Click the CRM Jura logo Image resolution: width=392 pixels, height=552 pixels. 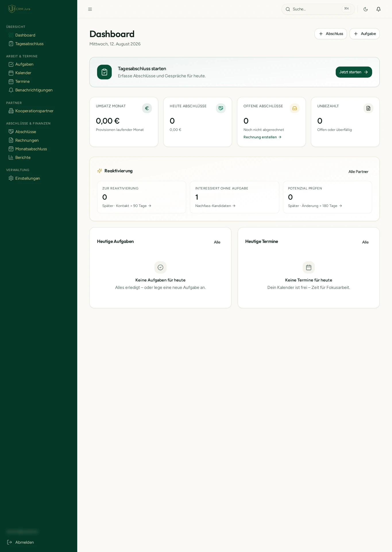pos(19,9)
